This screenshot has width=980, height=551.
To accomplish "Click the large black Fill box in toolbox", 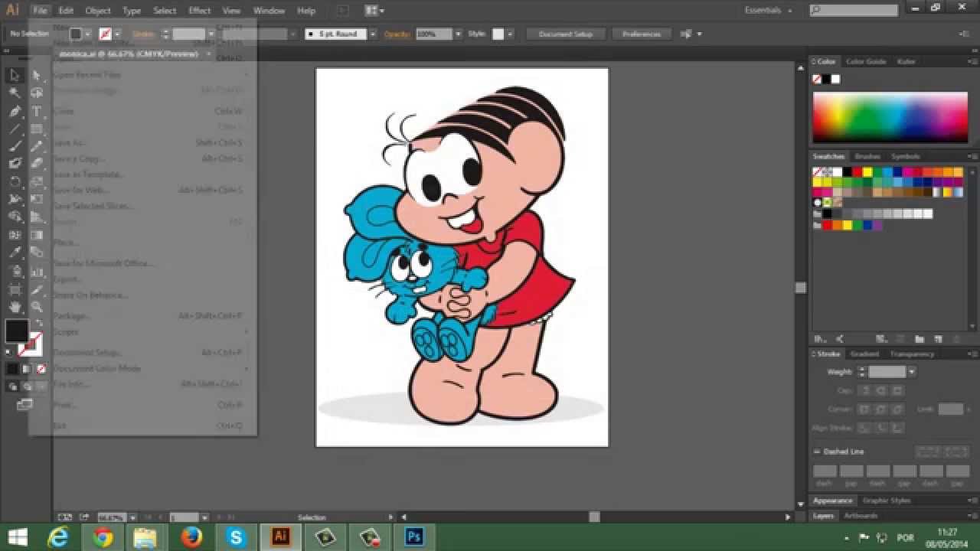I will [17, 331].
